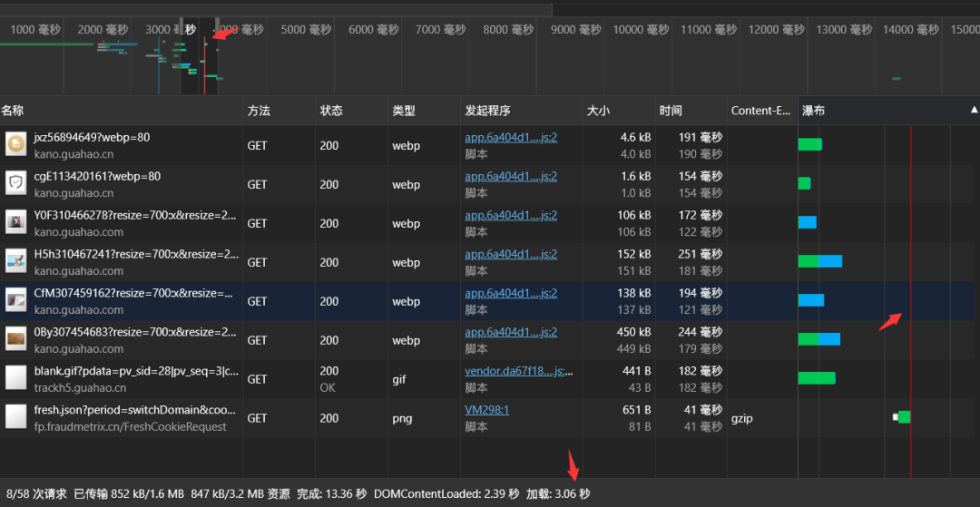Select the H5h310467241?resize request name
Image resolution: width=980 pixels, height=507 pixels.
pos(136,254)
